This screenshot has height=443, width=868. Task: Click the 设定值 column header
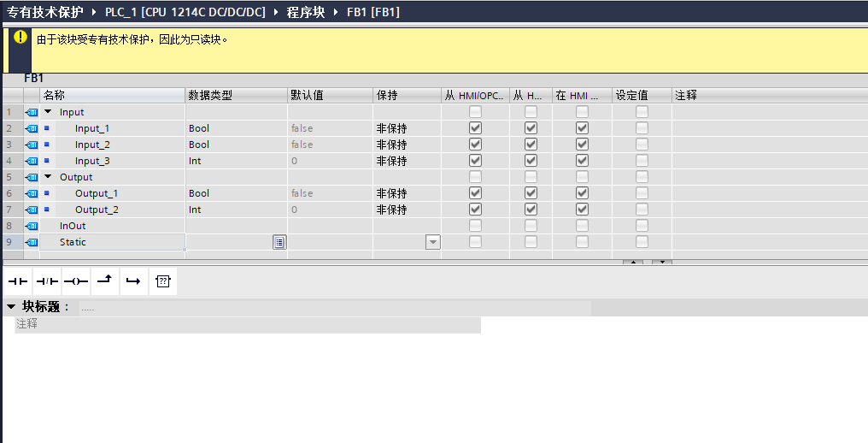[642, 96]
